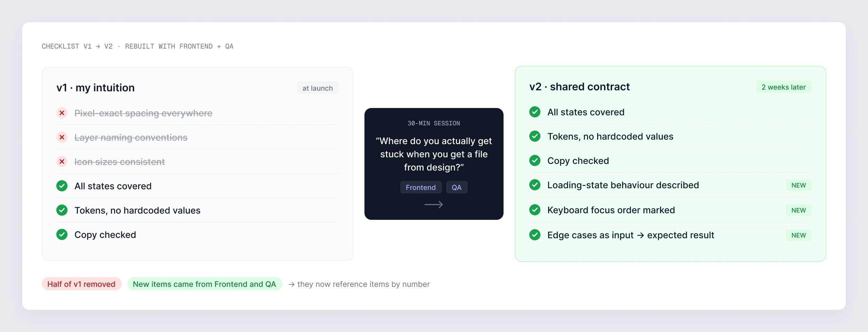Image resolution: width=868 pixels, height=332 pixels.
Task: Click the arrow icon under the Frontend and QA tags
Action: (x=434, y=205)
